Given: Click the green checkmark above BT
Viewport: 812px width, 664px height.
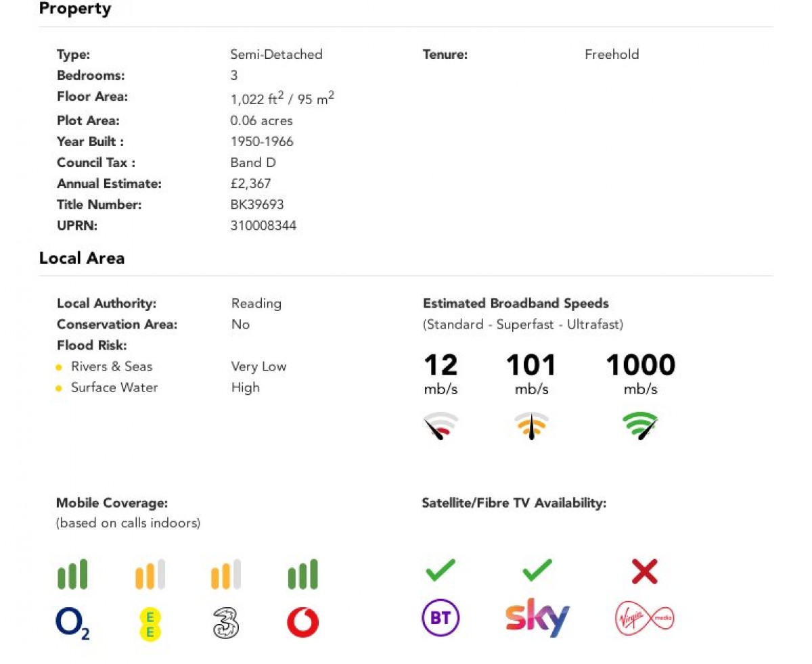Looking at the screenshot, I should pyautogui.click(x=441, y=571).
